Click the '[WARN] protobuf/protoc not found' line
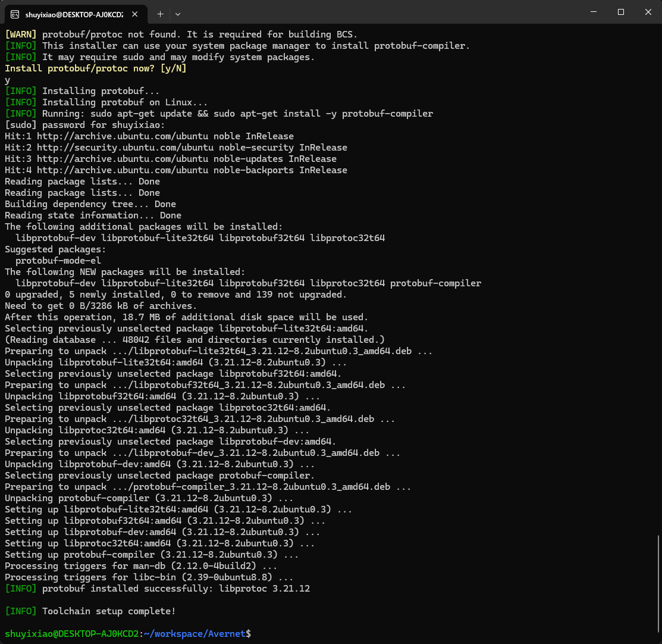The image size is (662, 644). tap(181, 35)
